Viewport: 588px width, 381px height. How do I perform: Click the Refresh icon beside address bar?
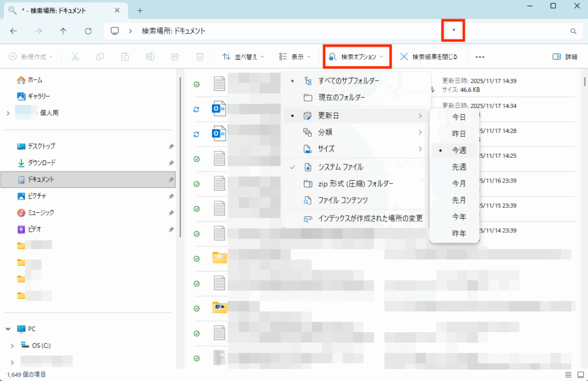[88, 31]
